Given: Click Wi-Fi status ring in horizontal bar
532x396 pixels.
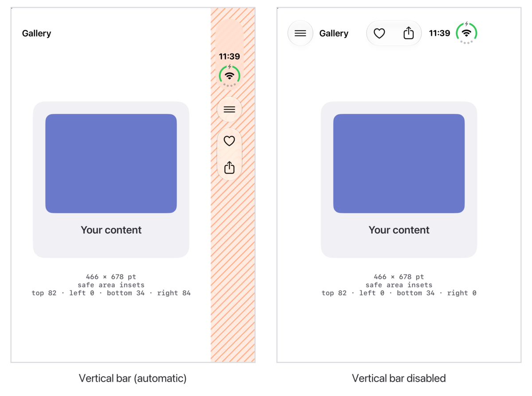Looking at the screenshot, I should point(466,32).
